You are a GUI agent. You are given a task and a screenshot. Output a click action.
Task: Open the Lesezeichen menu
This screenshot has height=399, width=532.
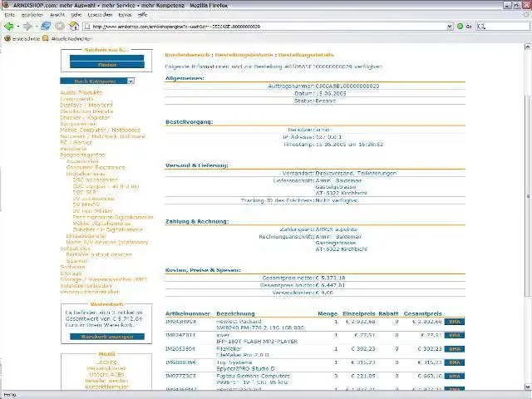(100, 15)
